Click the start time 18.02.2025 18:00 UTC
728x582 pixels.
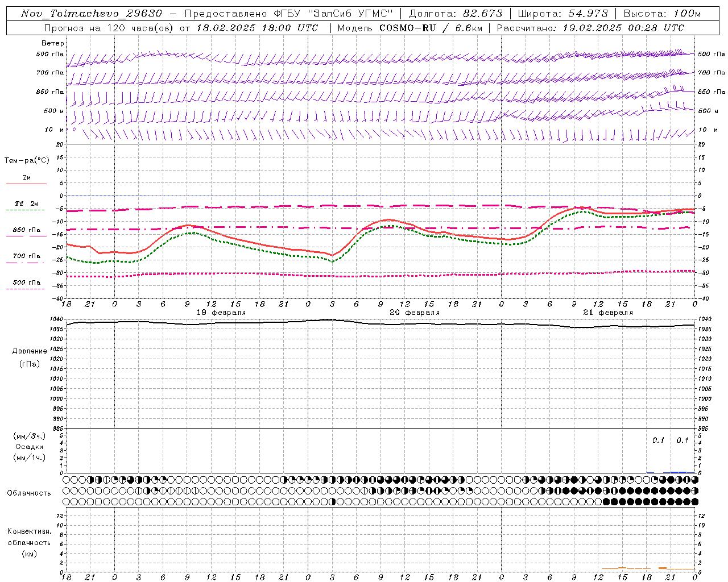257,28
